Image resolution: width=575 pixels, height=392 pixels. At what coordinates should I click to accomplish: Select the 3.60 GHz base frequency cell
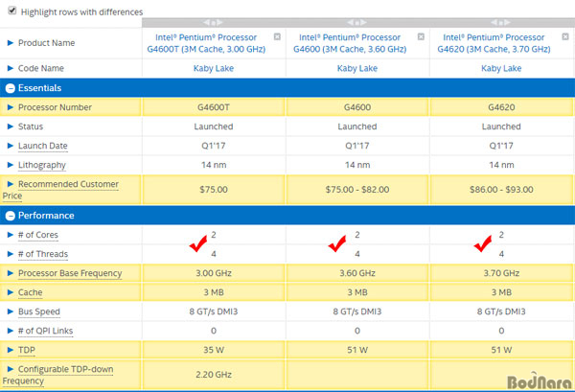(357, 273)
